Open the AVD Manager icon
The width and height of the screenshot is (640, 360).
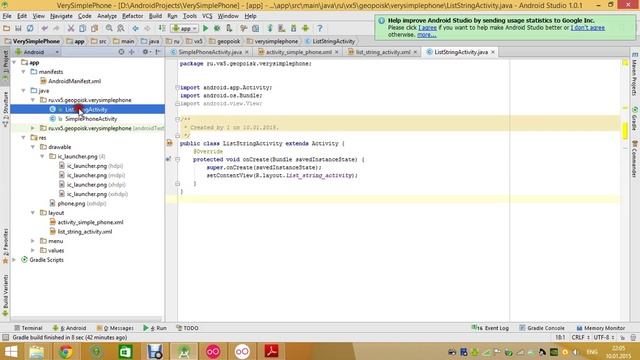[x=282, y=29]
